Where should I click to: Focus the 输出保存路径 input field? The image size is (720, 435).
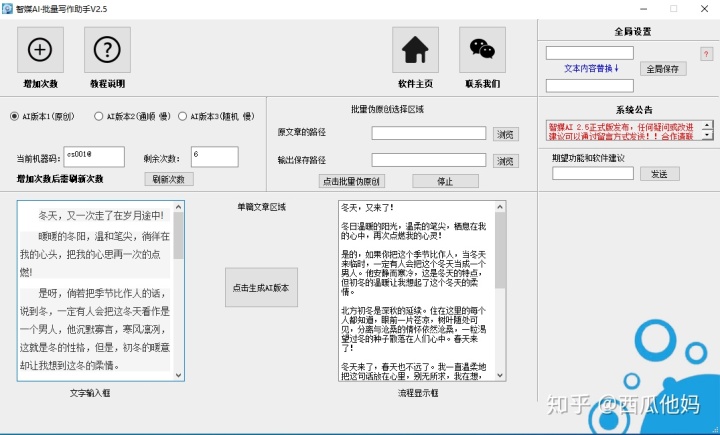[x=429, y=160]
